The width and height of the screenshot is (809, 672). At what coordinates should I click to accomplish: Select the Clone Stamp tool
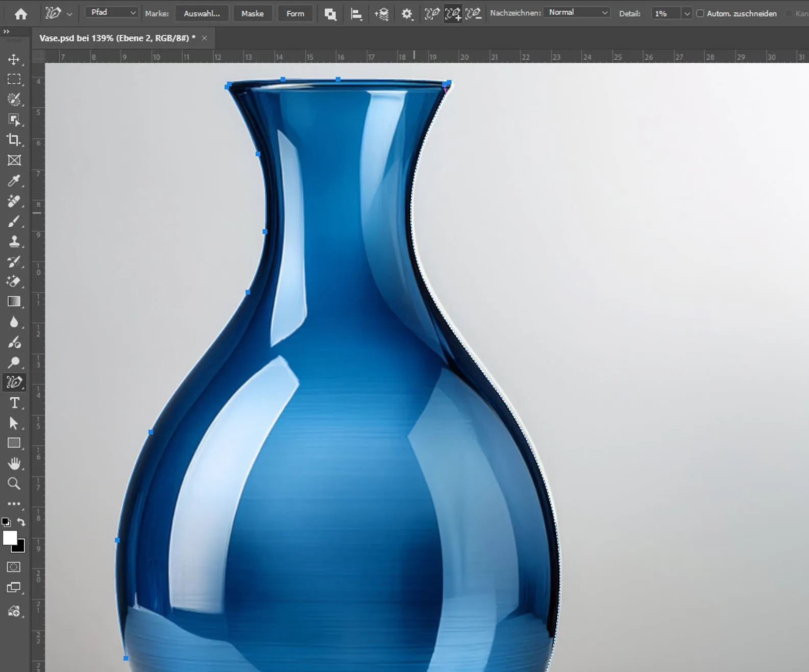pyautogui.click(x=14, y=241)
